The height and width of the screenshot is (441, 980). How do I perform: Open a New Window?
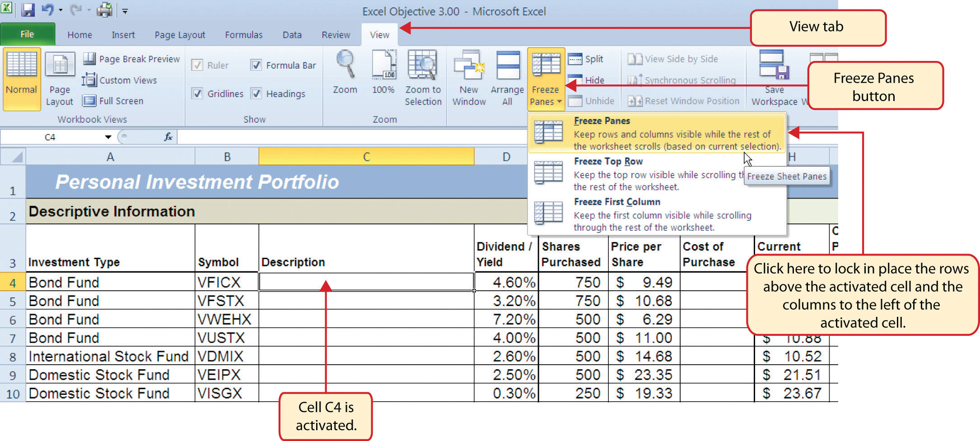click(469, 78)
